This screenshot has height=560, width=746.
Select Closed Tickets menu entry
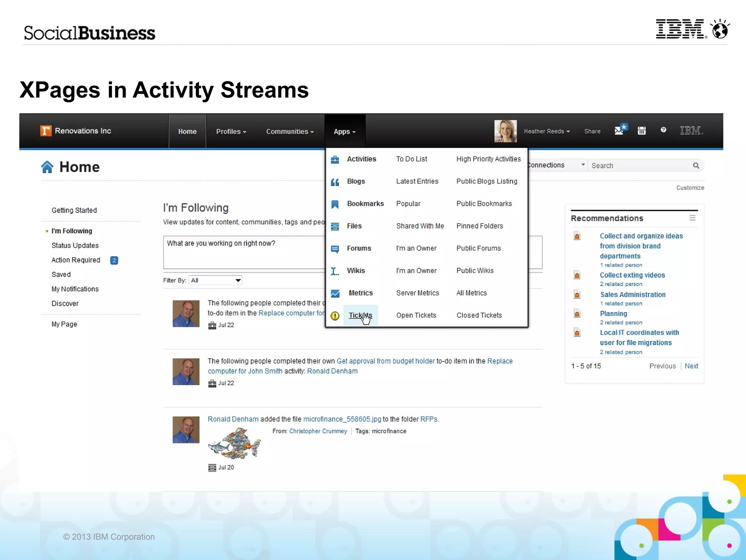click(x=479, y=315)
